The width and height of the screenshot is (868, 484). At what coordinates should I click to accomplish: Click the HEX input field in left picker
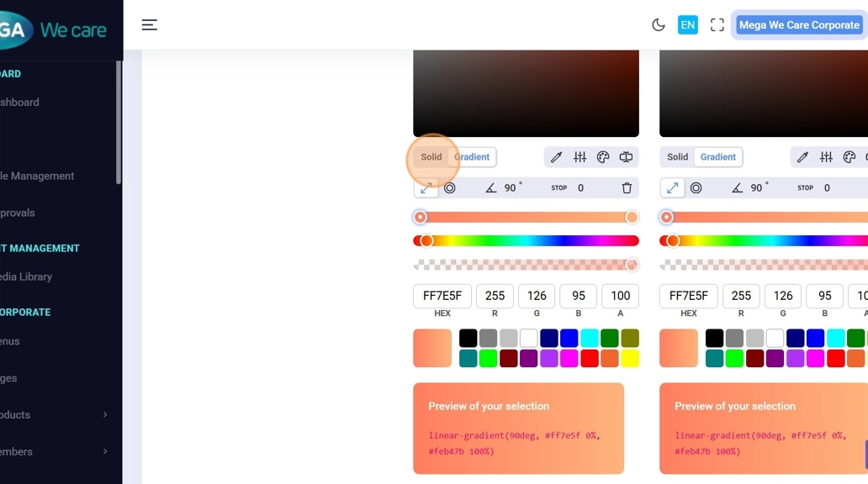point(442,296)
